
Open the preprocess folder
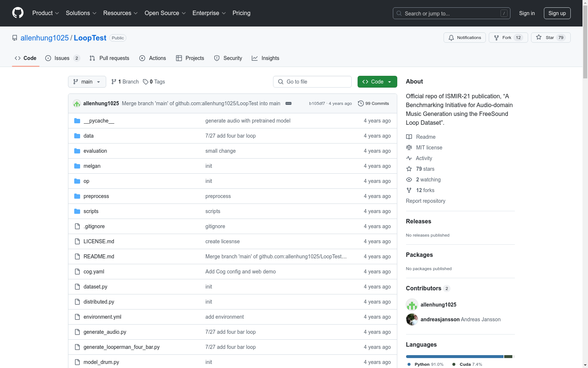coord(96,196)
